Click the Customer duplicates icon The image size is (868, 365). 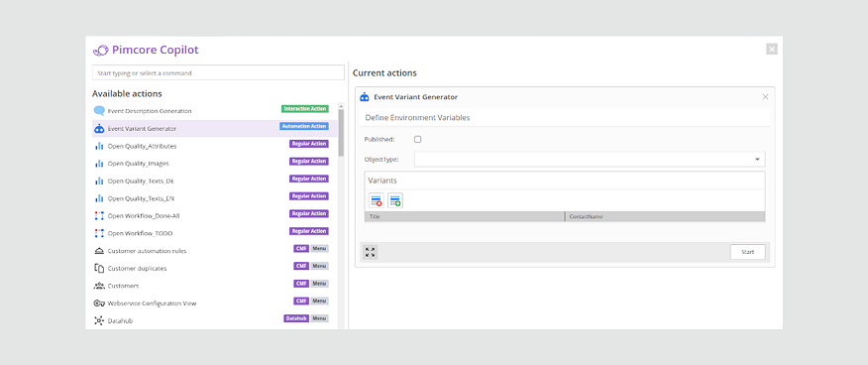point(99,268)
